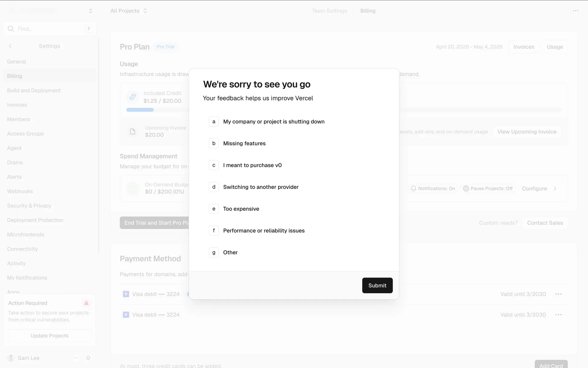Screen dimensions: 588x368
Task: Open the Invoices sidebar item
Action: point(50,105)
